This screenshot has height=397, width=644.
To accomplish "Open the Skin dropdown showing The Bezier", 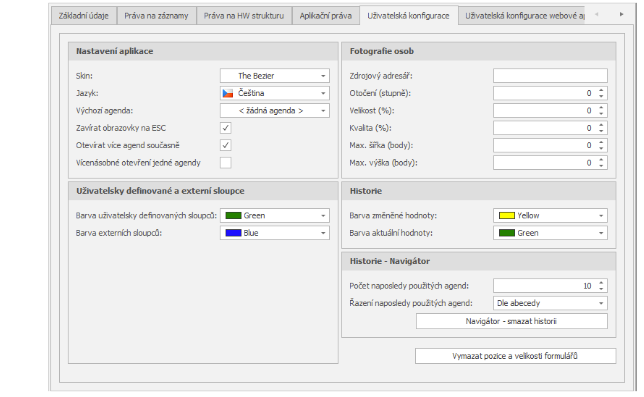I will click(275, 76).
